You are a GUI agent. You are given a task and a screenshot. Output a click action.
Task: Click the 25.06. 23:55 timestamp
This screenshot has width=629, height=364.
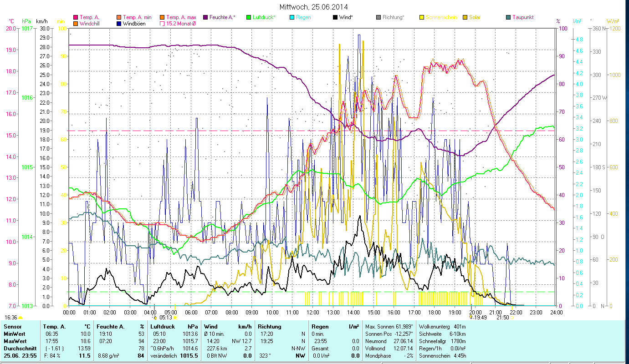[x=20, y=356]
